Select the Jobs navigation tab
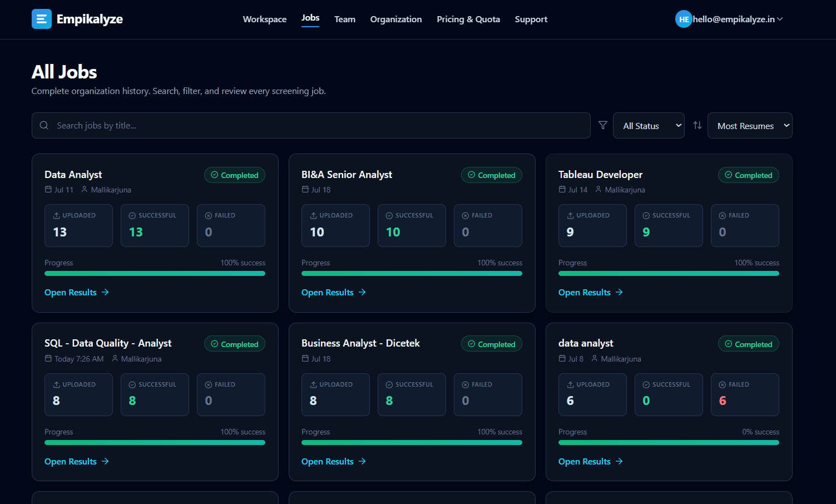The height and width of the screenshot is (504, 836). (x=310, y=18)
